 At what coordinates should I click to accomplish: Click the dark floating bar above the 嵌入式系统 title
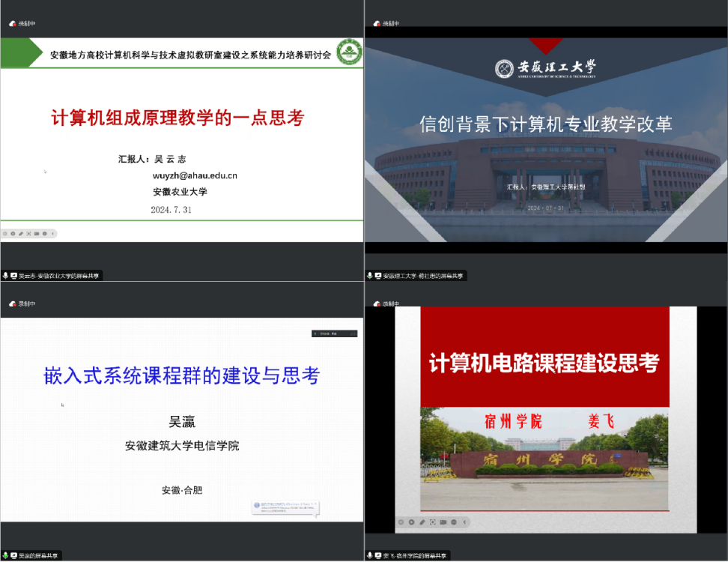(334, 333)
